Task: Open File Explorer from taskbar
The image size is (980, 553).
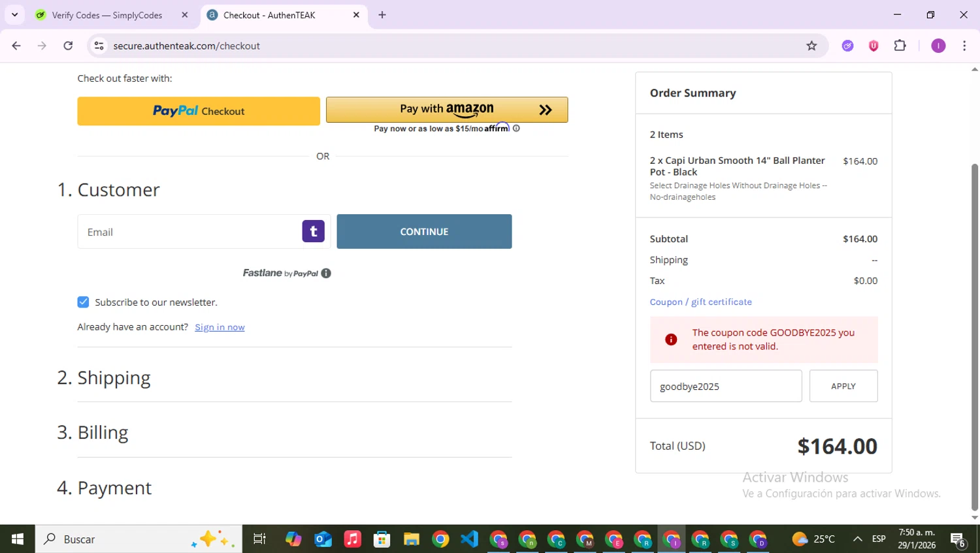Action: 411,539
